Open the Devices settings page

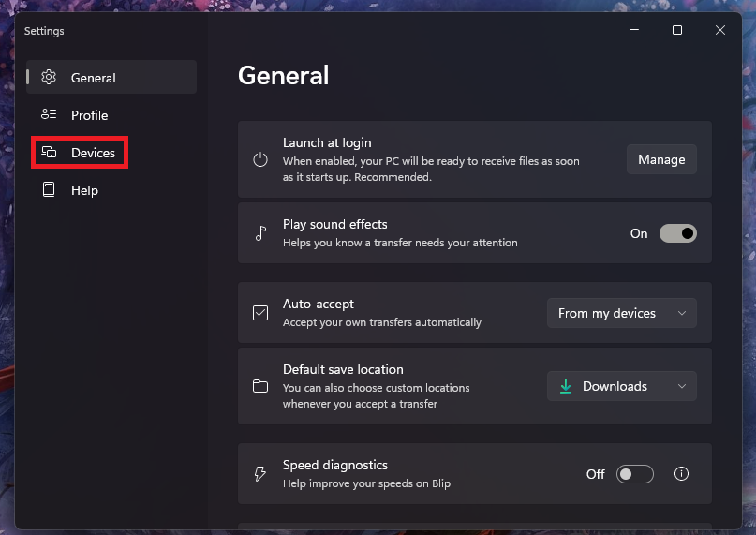point(93,153)
